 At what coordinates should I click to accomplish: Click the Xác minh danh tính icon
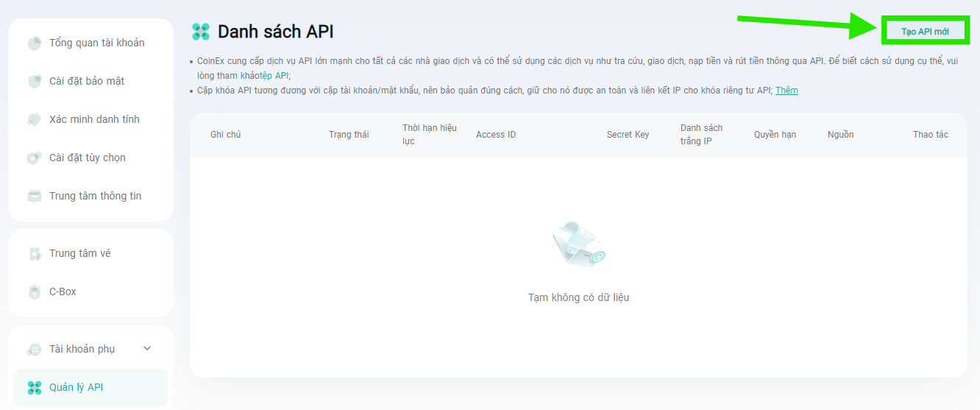click(x=35, y=119)
